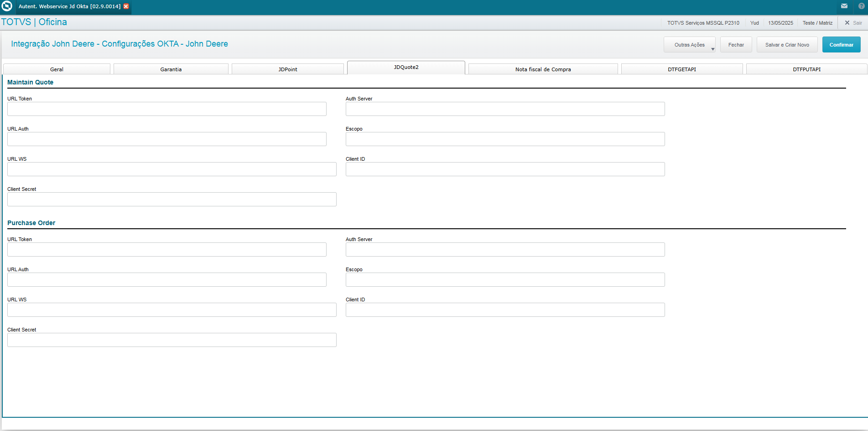Click the TOTVS logo icon
The image size is (868, 431).
pyautogui.click(x=7, y=6)
